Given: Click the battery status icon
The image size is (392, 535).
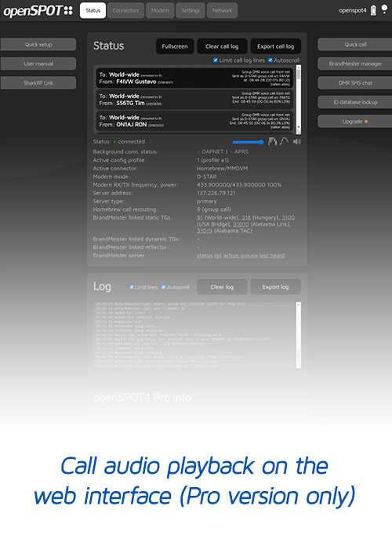Looking at the screenshot, I should click(374, 10).
